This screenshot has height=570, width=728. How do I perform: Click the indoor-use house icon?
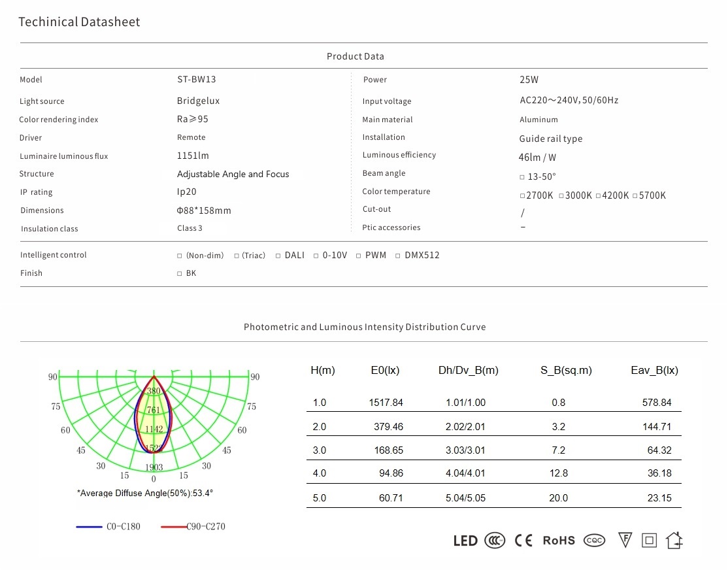point(674,540)
